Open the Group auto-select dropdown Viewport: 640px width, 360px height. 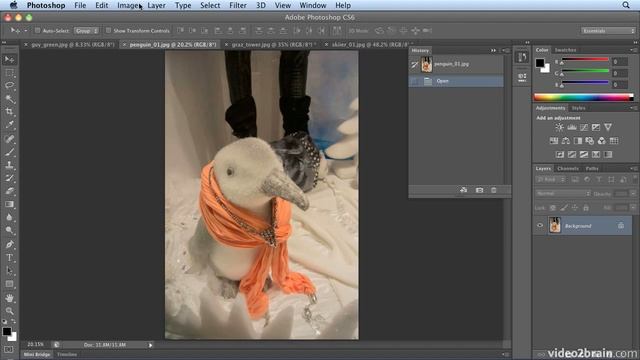click(86, 31)
